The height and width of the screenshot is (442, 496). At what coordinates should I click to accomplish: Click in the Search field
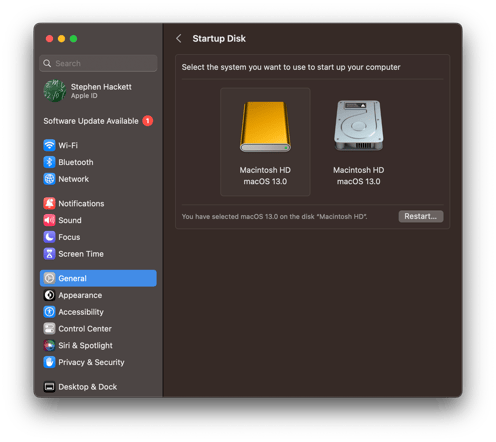pyautogui.click(x=98, y=63)
